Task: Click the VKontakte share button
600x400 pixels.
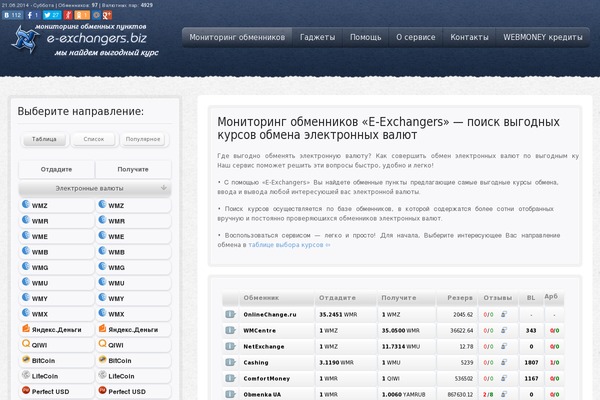Action: pos(12,15)
